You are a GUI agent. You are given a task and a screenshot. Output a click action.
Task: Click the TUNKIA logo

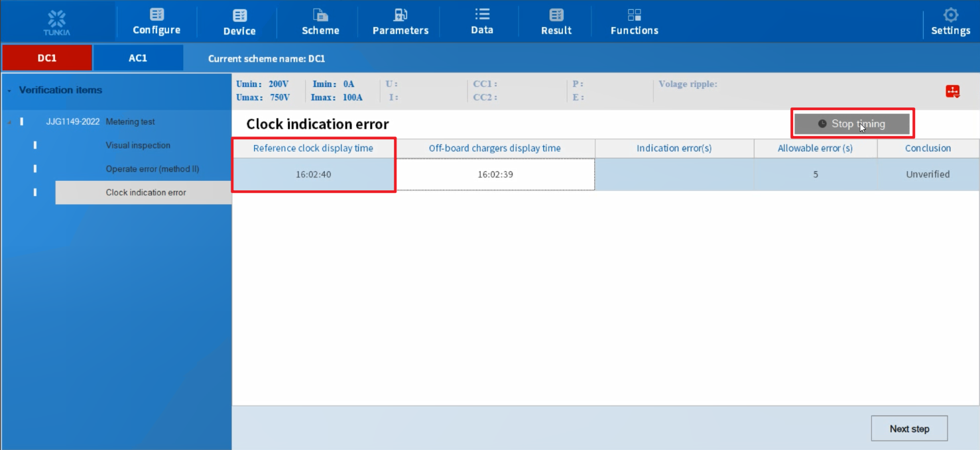click(58, 22)
